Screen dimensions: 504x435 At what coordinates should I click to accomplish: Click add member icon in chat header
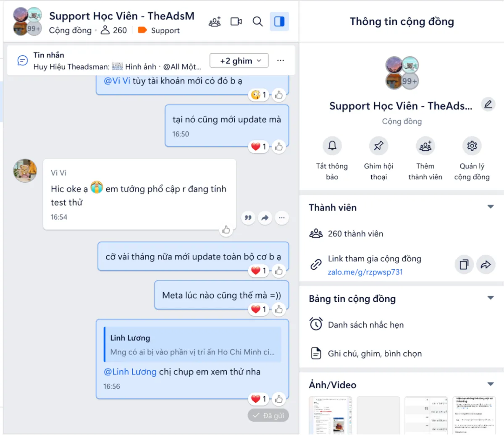click(215, 21)
